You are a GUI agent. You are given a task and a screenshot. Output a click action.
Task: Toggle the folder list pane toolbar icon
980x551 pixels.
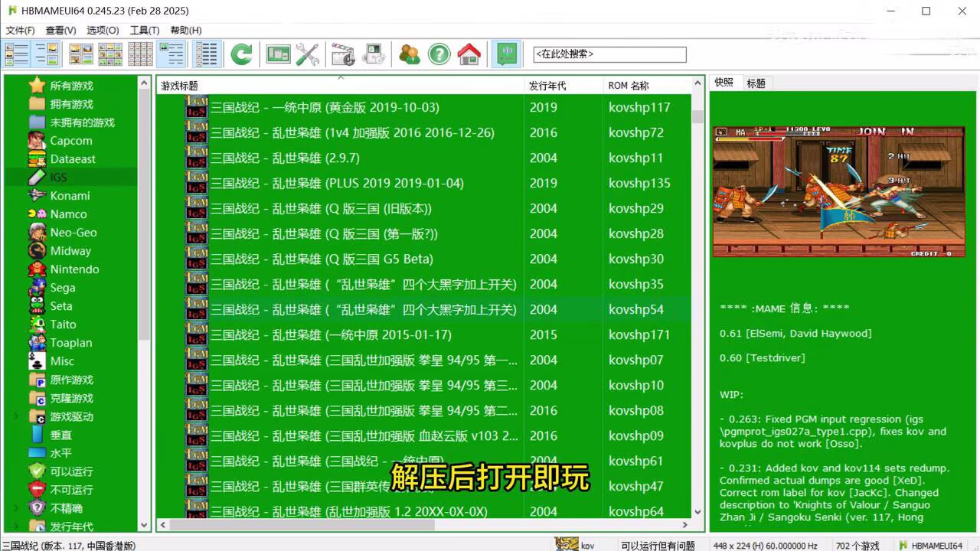17,54
